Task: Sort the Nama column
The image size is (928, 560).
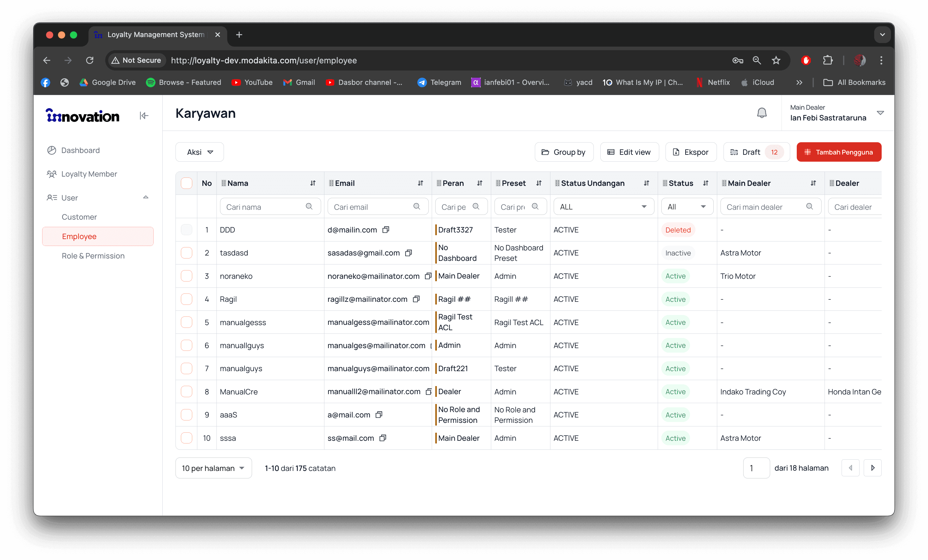Action: coord(313,183)
